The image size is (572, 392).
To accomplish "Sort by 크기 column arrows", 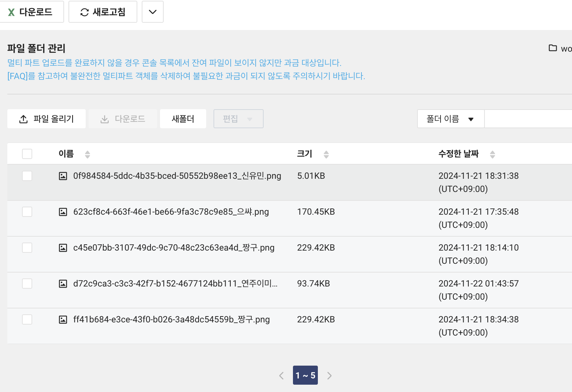I will (x=326, y=154).
